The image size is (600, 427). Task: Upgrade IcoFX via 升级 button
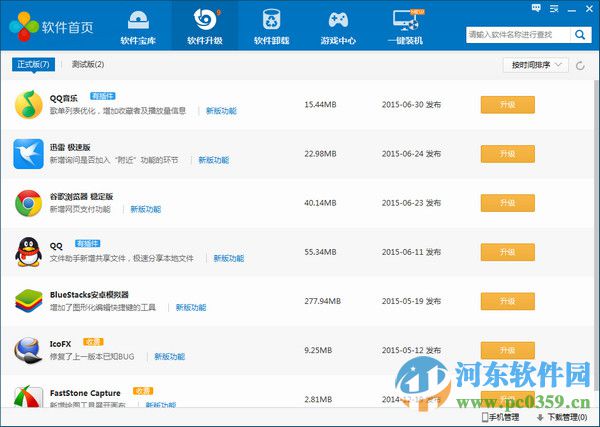coord(507,350)
